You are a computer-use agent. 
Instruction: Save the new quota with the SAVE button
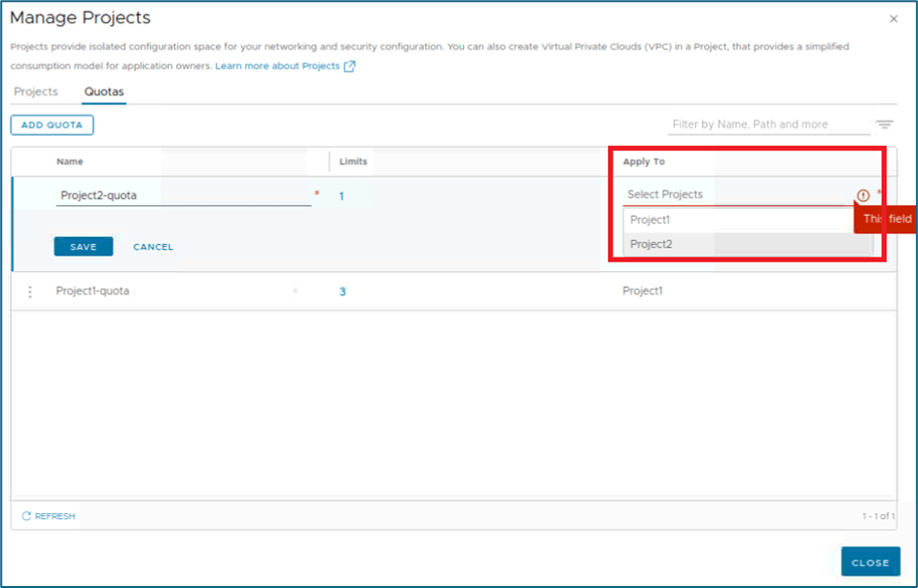(x=84, y=247)
